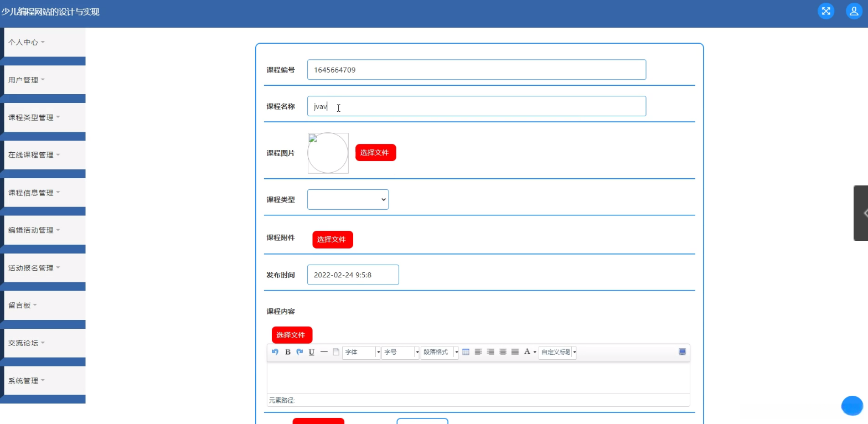Click the white outlined button at form bottom

[422, 421]
